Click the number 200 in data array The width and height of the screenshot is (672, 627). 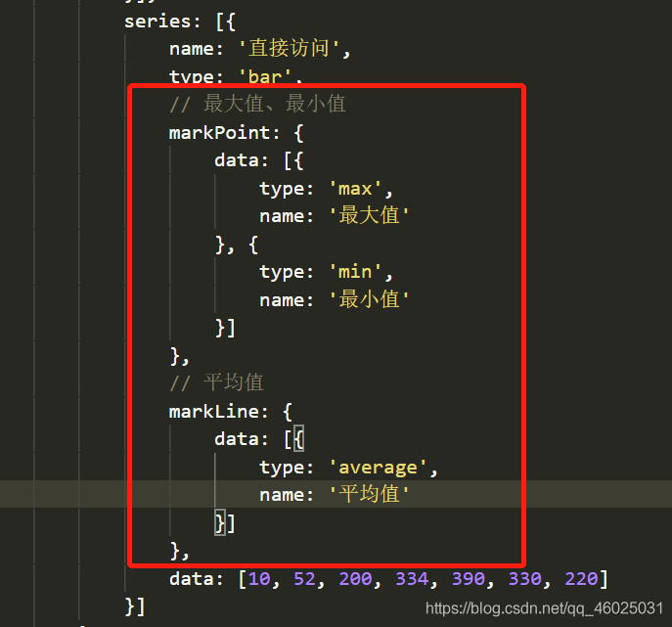(x=355, y=579)
